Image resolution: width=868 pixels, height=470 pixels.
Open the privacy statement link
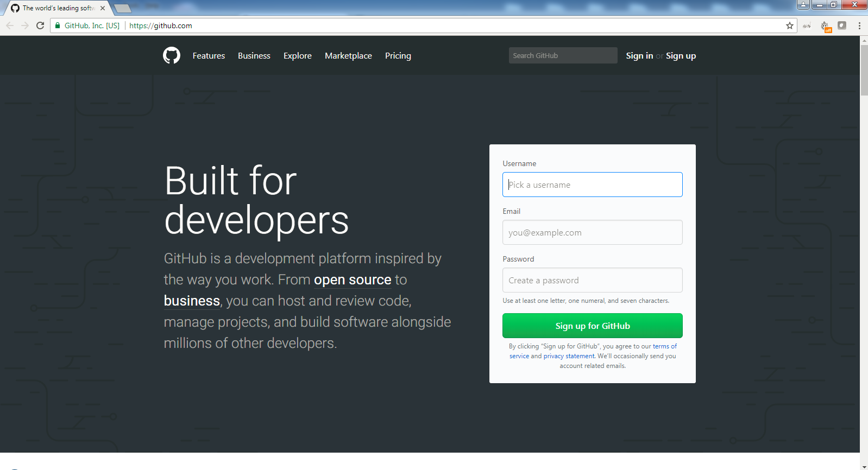569,356
